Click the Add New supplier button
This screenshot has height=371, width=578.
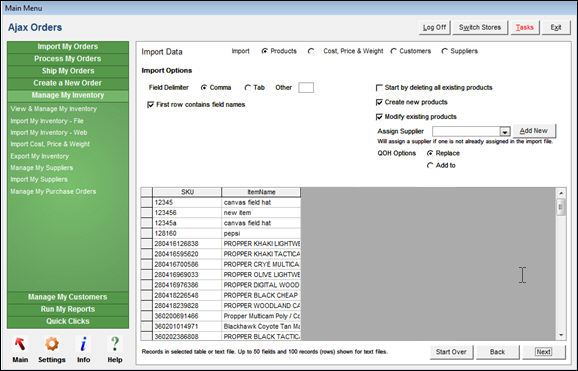click(534, 131)
